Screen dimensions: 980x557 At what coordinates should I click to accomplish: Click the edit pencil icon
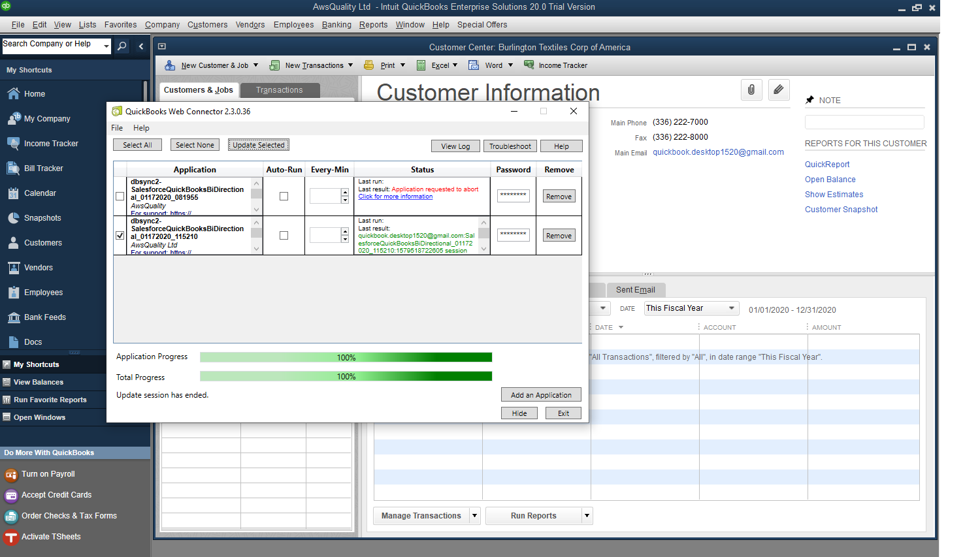point(778,89)
